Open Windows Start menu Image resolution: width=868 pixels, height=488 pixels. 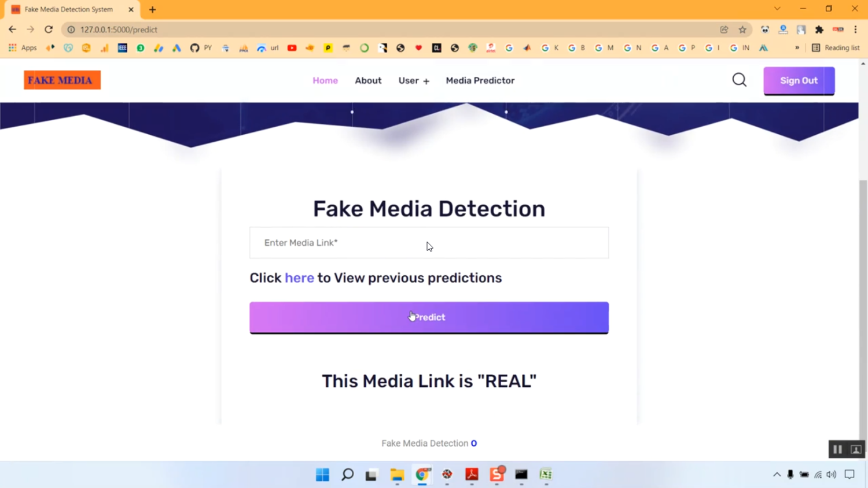(x=322, y=475)
